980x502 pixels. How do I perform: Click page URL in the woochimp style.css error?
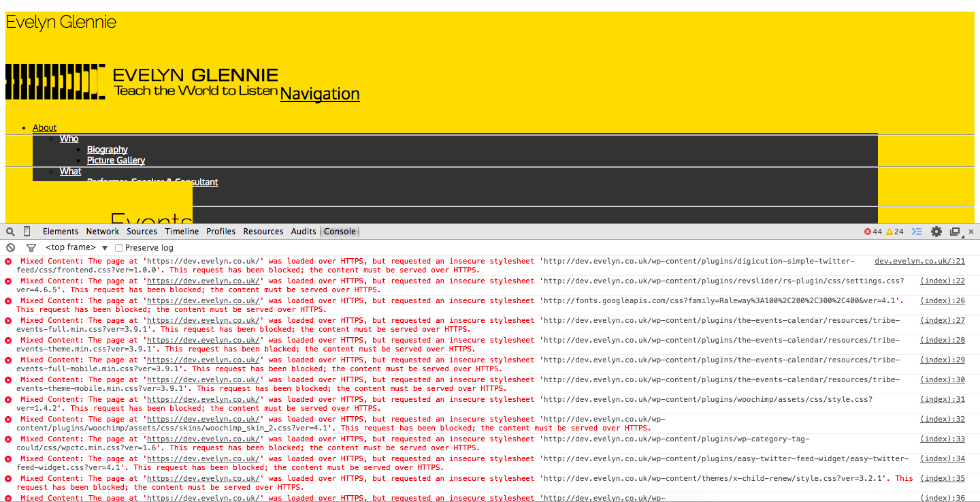coord(203,399)
